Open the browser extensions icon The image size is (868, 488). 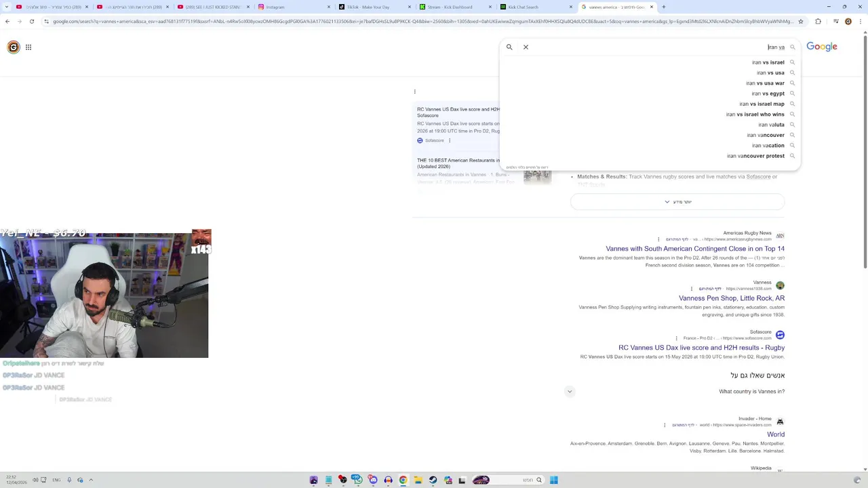[x=818, y=21]
